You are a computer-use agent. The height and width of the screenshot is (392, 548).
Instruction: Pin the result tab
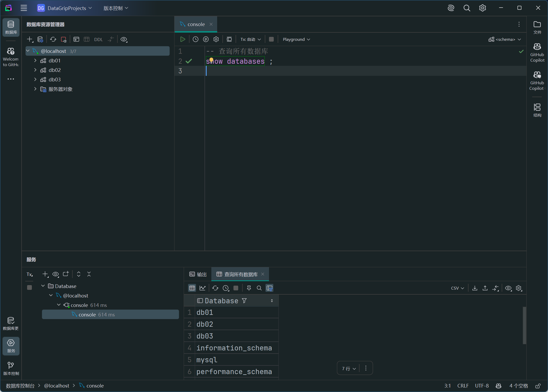click(249, 288)
